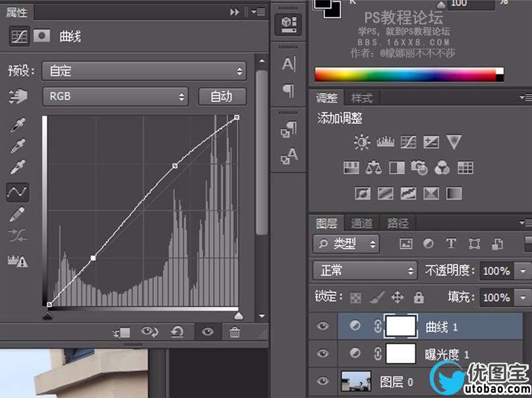Add Exposure adjustment icon
Screen dimensions: 532x398
pos(431,142)
